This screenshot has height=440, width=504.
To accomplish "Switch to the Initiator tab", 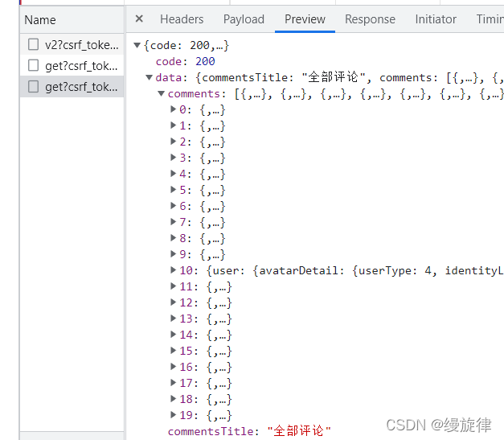I will pyautogui.click(x=436, y=19).
